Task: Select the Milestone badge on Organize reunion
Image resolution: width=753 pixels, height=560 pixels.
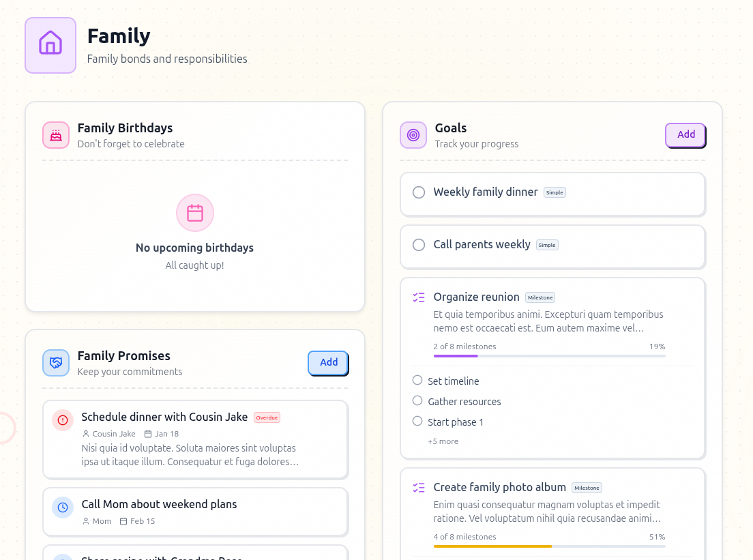Action: click(x=540, y=297)
